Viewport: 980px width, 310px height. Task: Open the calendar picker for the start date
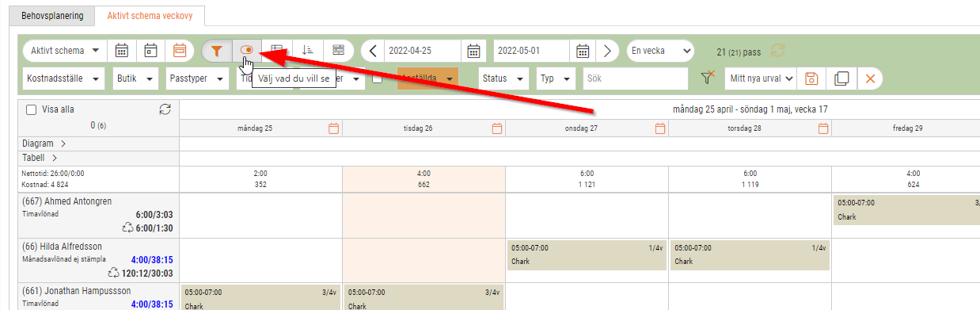[473, 51]
